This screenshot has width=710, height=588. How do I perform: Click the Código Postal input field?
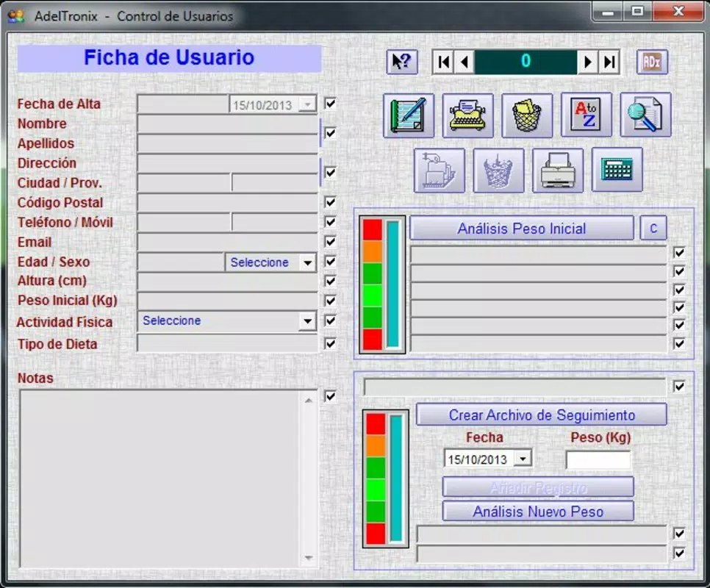click(228, 203)
